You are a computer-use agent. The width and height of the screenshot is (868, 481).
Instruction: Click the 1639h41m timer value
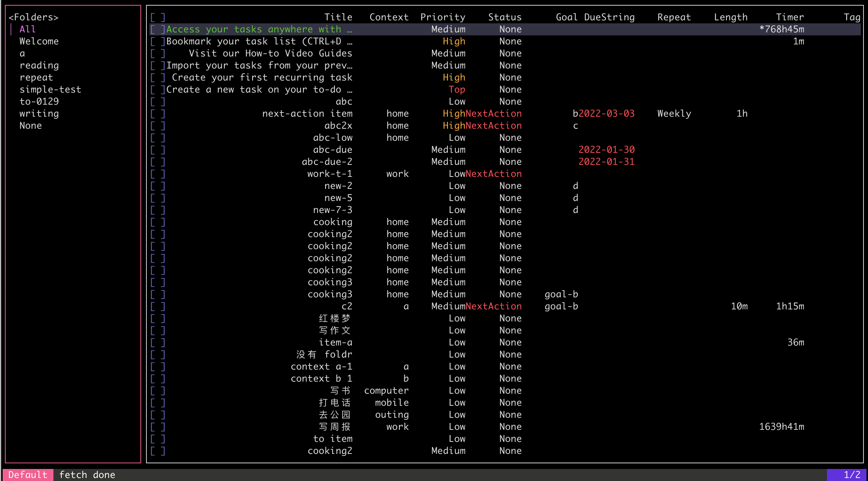(781, 427)
